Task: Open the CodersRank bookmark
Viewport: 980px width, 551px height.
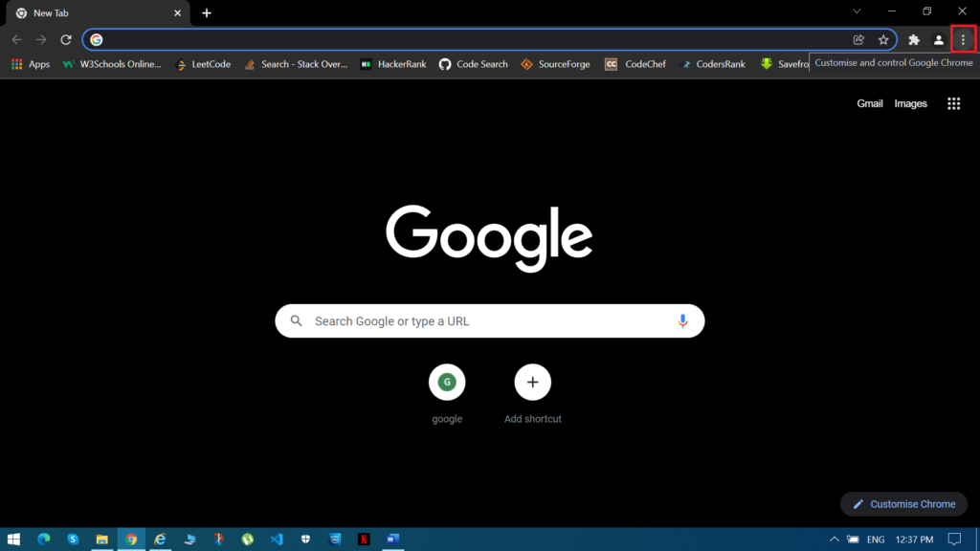Action: [x=712, y=64]
